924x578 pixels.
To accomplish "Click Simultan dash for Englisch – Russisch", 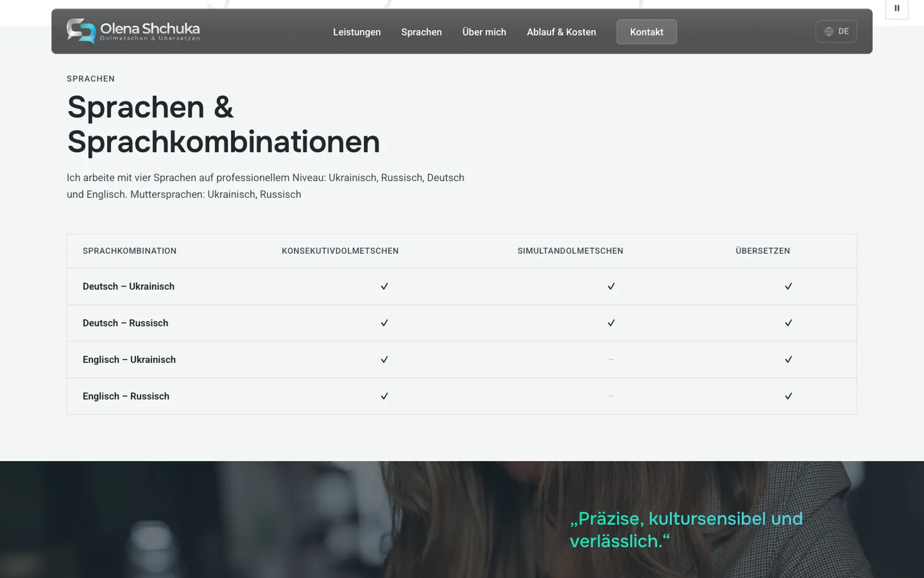I will pyautogui.click(x=611, y=396).
